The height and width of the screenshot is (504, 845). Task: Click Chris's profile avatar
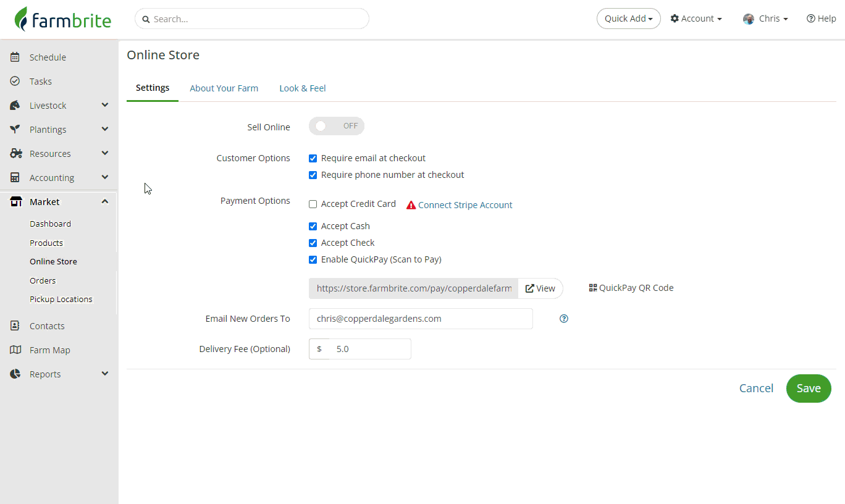(749, 19)
